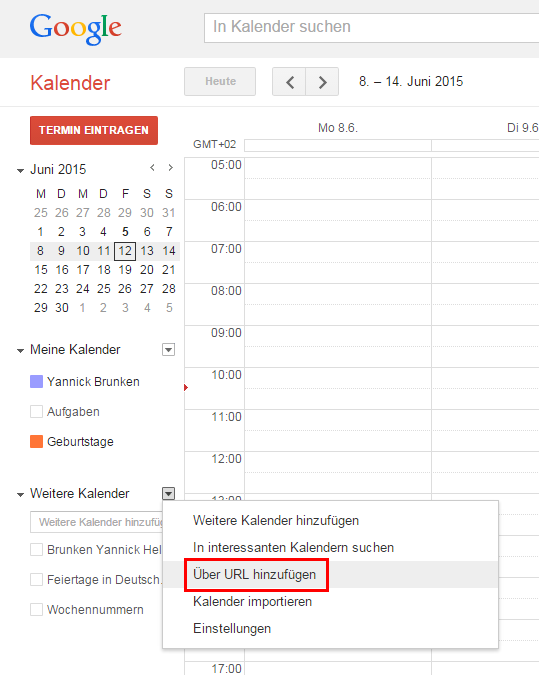Click the TERMIN EINTRAGEN button
Image resolution: width=539 pixels, height=675 pixels.
(x=94, y=130)
